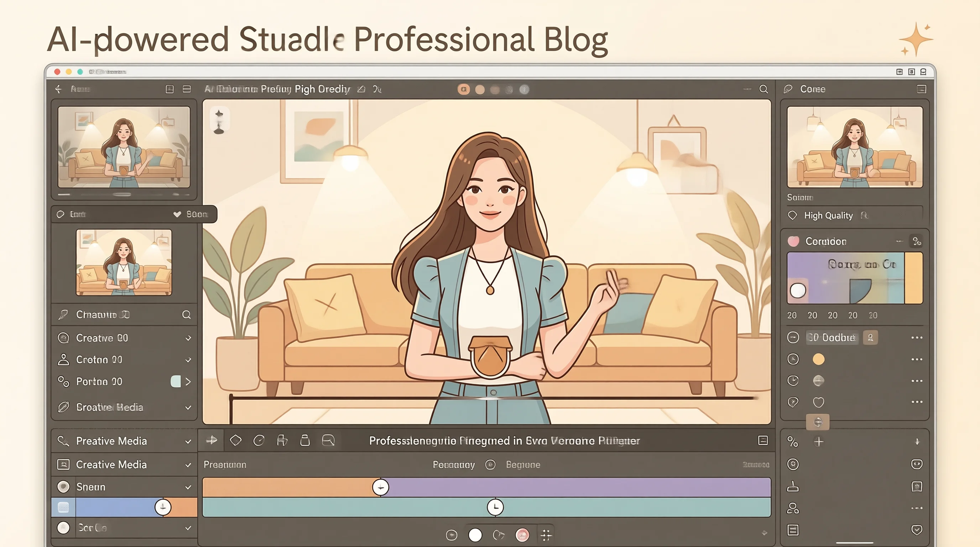Click the chat bubble icon in timeline toolbar
Image resolution: width=980 pixels, height=547 pixels.
[x=328, y=441]
